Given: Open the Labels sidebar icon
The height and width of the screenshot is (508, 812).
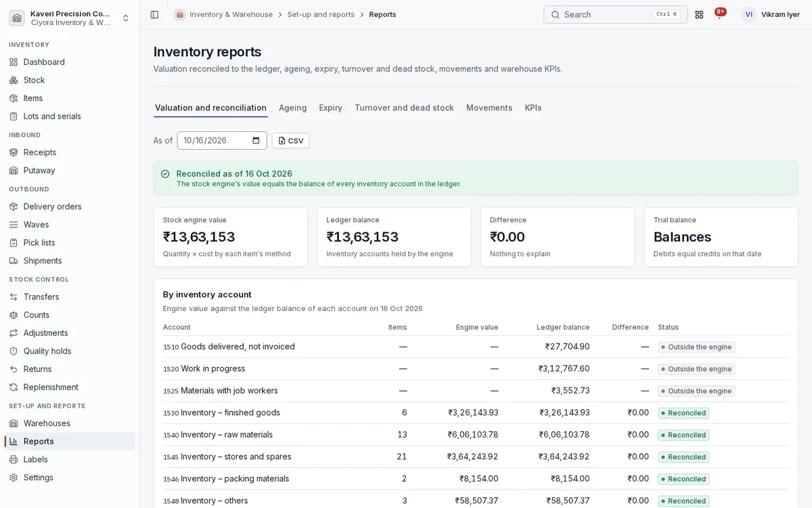Looking at the screenshot, I should (14, 459).
